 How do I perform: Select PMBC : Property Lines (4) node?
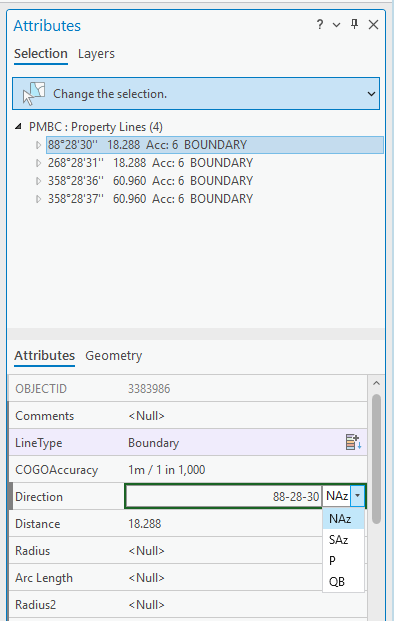tap(96, 127)
